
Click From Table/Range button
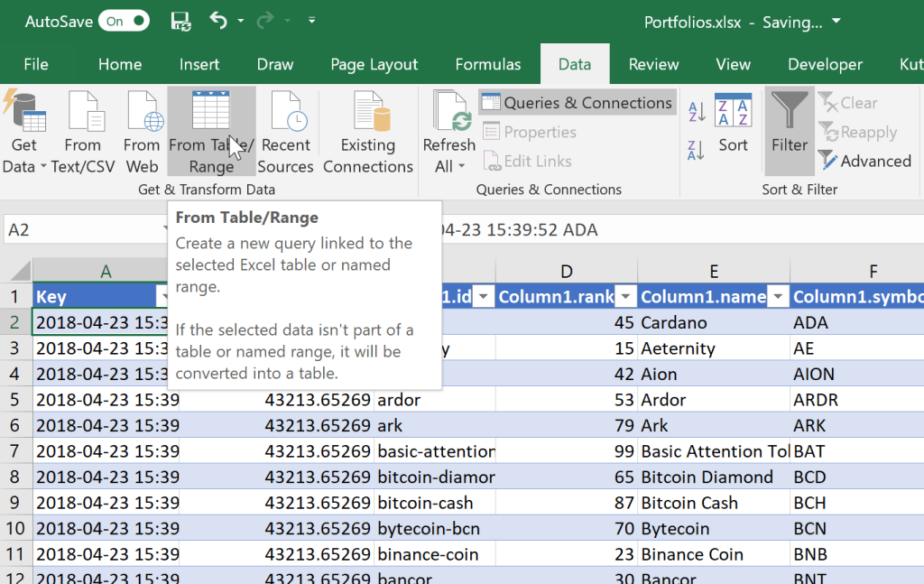pos(211,132)
